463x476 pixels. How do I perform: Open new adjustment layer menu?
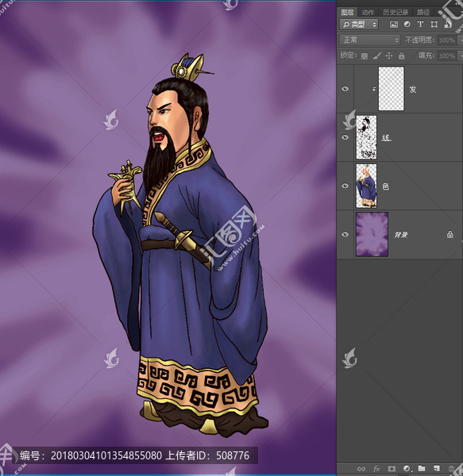click(x=407, y=468)
